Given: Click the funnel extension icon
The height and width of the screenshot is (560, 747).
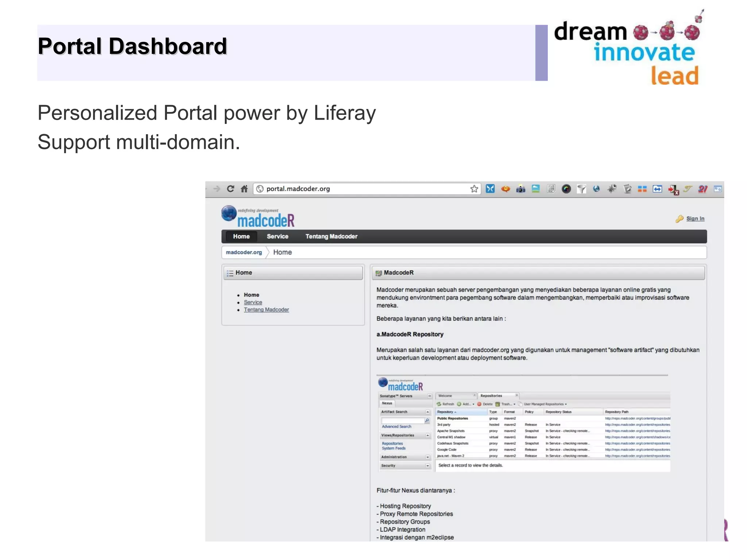Looking at the screenshot, I should (581, 189).
